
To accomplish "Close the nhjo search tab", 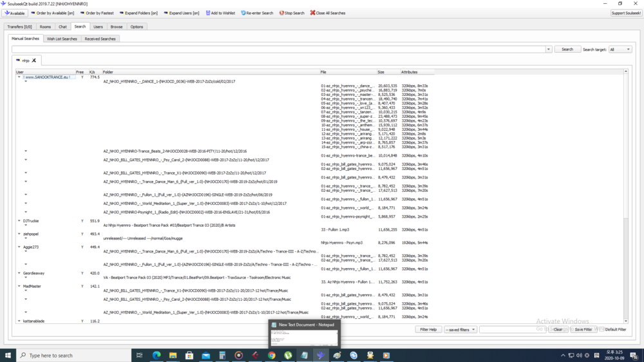I will 34,61.
